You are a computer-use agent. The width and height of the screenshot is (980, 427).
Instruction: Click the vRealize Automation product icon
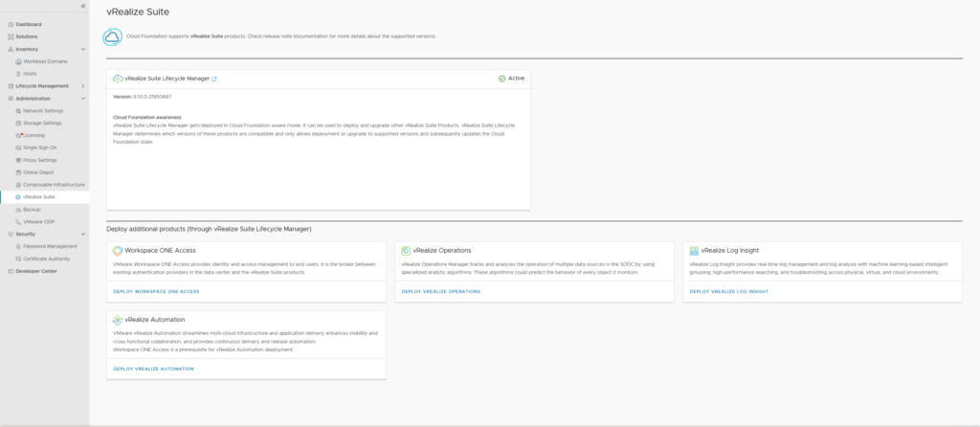tap(118, 320)
